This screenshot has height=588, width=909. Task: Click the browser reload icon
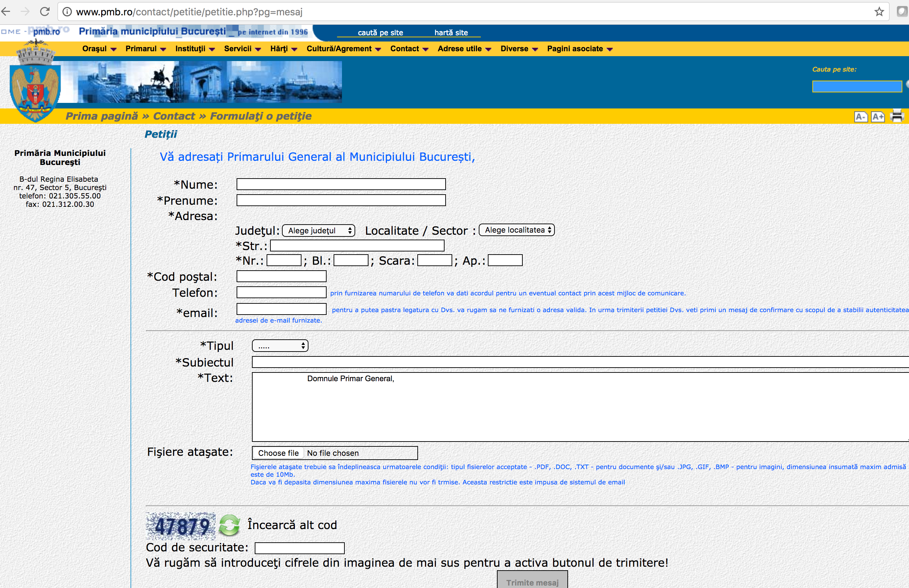click(45, 12)
